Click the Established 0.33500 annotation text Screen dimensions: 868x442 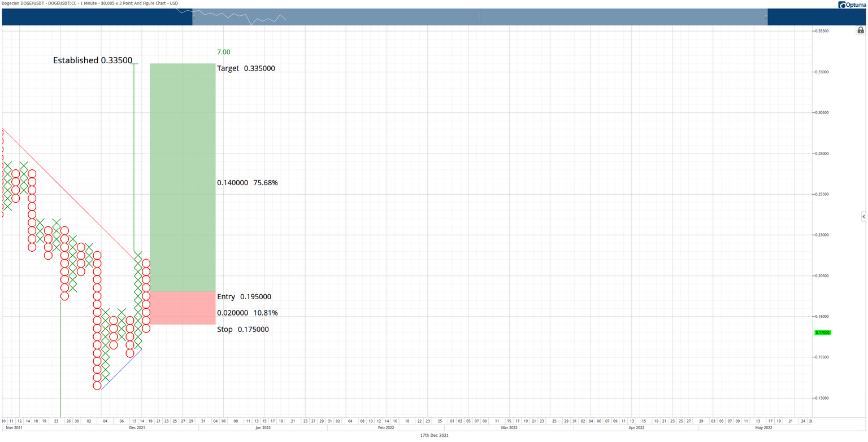(93, 60)
